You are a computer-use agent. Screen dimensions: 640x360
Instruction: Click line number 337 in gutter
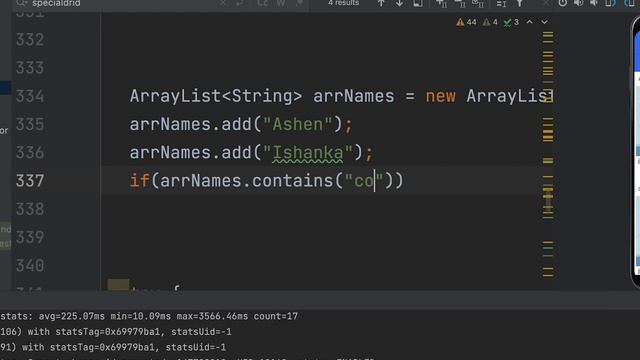tap(30, 181)
